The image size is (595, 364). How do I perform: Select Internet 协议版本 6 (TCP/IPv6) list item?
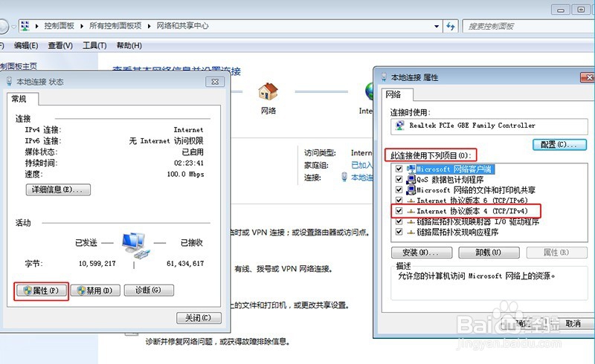[472, 201]
